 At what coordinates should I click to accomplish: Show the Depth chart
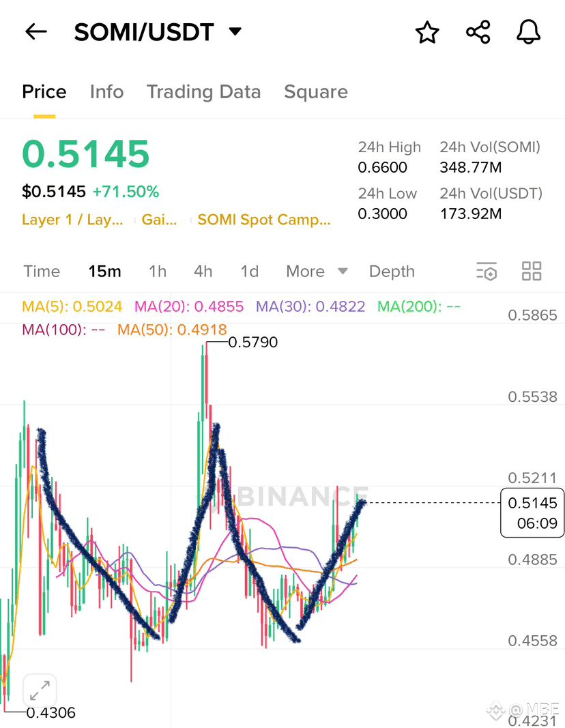(x=392, y=272)
